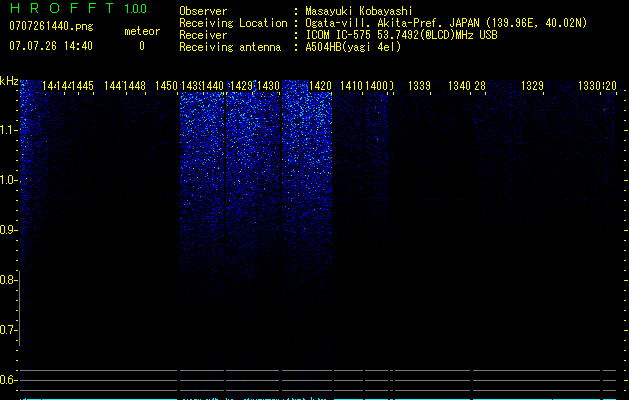Click the 'Receiving antenna' label
629x400 pixels.
pos(230,47)
